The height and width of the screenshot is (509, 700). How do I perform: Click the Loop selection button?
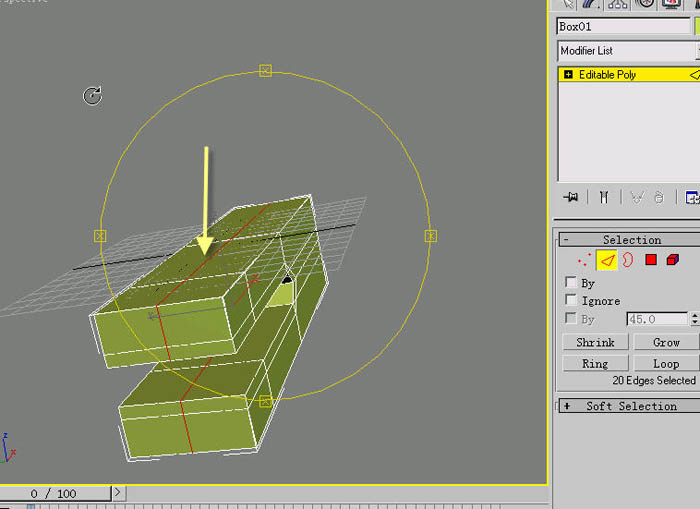(x=666, y=364)
